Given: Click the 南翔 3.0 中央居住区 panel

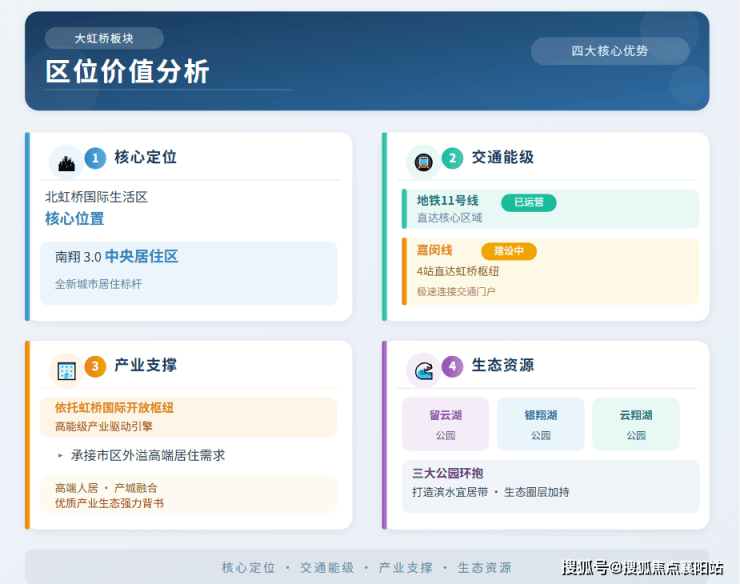Looking at the screenshot, I should click(x=189, y=273).
